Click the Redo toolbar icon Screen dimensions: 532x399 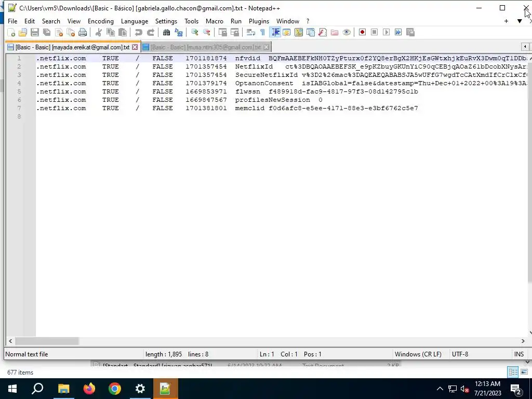(x=150, y=32)
